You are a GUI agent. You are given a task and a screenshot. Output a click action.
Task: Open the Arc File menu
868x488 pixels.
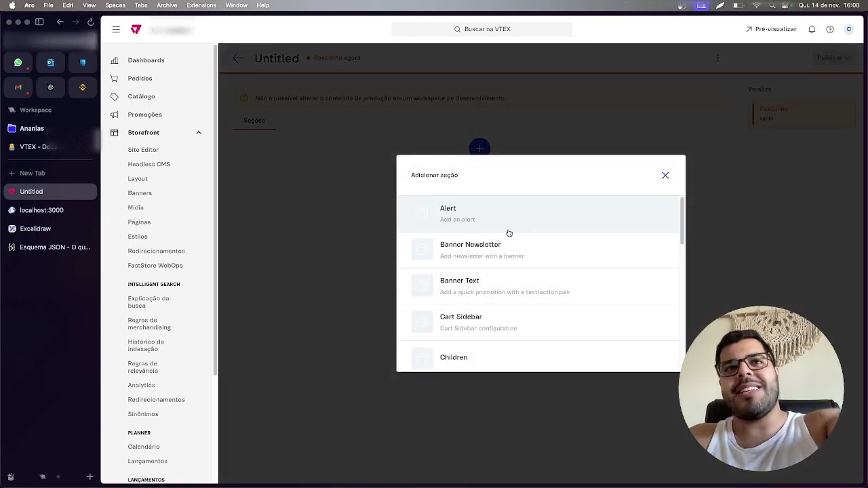click(x=49, y=5)
